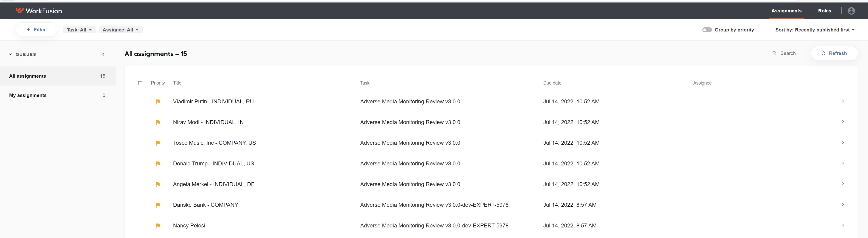Click the search magnifier icon

click(x=774, y=53)
